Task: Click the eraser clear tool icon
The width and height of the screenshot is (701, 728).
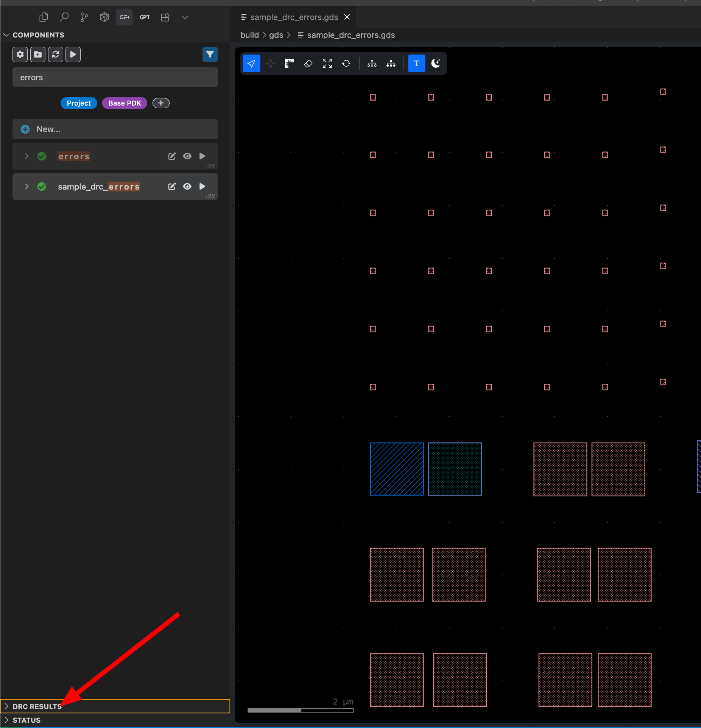Action: pos(308,64)
